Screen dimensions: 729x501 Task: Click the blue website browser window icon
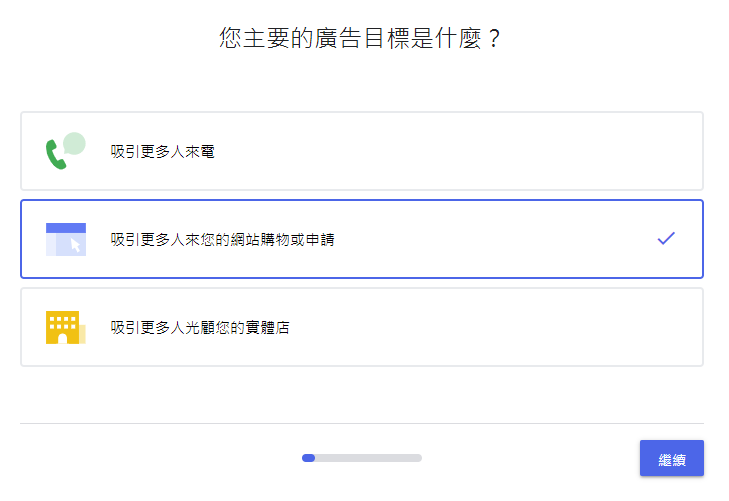[65, 240]
